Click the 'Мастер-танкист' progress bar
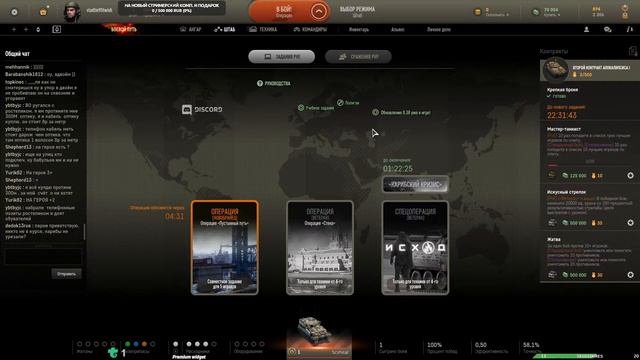The image size is (640, 360). click(x=589, y=166)
